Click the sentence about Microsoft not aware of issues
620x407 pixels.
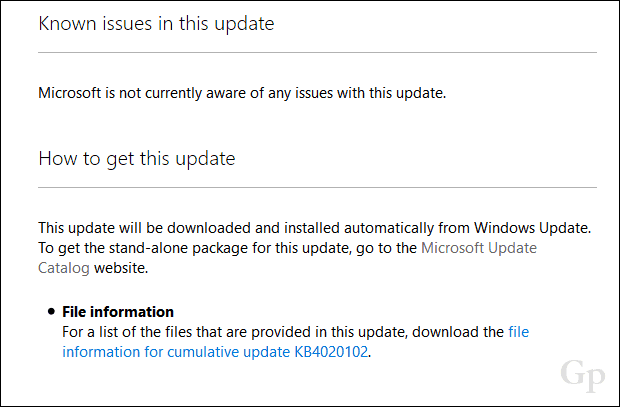242,93
